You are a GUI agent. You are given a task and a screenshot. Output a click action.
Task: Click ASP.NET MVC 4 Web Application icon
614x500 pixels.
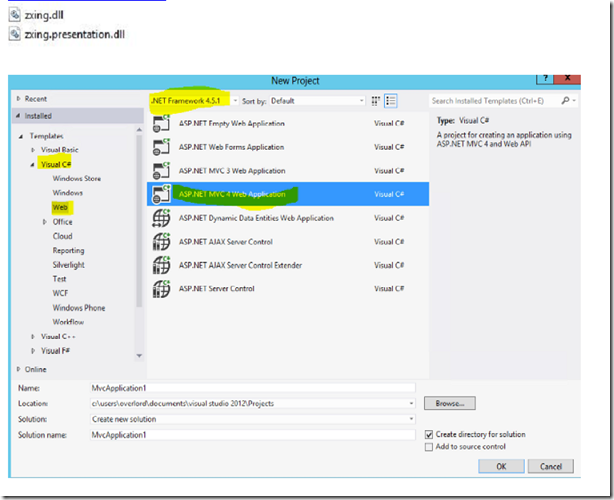[x=161, y=194]
